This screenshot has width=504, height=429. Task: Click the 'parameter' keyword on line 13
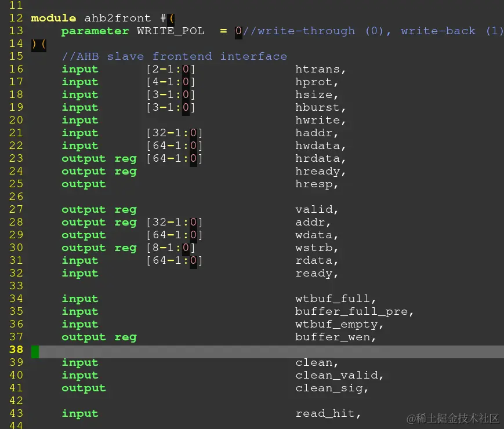(95, 31)
